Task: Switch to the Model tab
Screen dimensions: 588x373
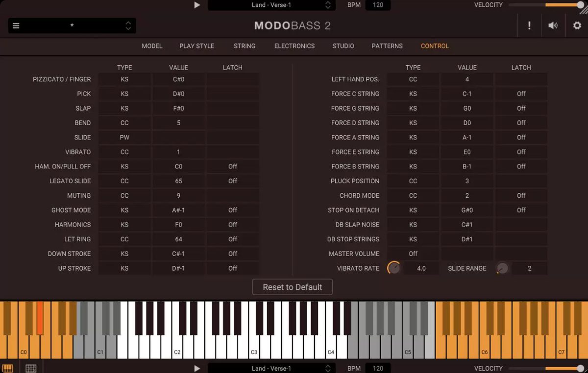Action: click(x=152, y=46)
